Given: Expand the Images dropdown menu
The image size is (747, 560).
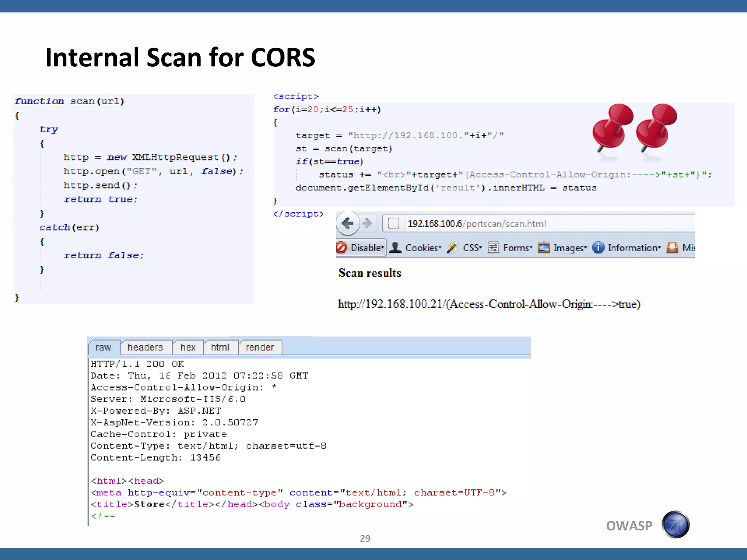Looking at the screenshot, I should pyautogui.click(x=570, y=248).
